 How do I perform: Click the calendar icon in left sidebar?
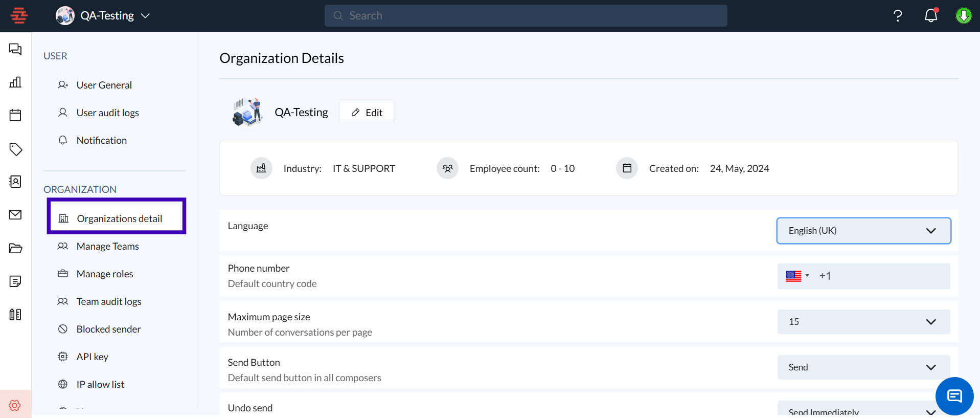click(15, 115)
